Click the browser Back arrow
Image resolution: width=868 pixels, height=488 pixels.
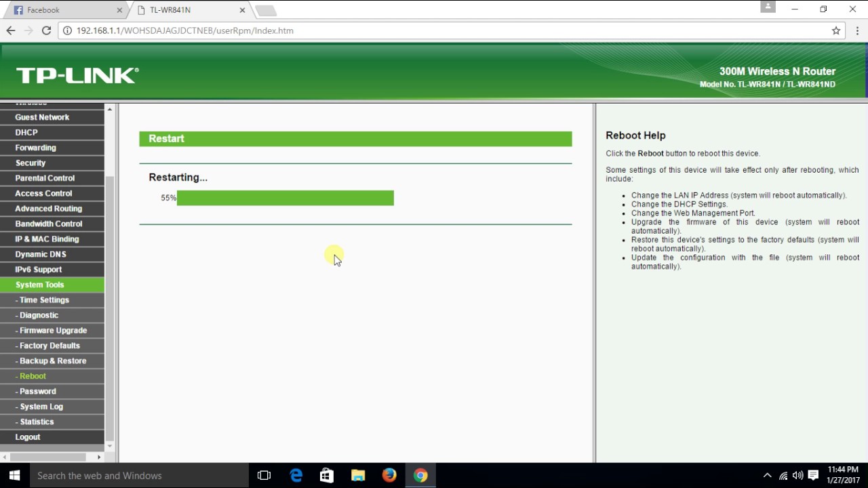(10, 30)
